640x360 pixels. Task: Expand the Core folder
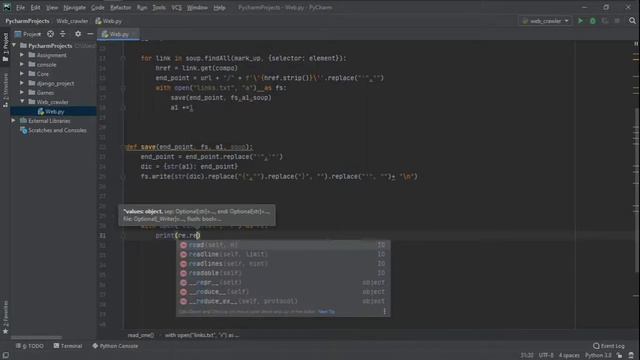tap(22, 73)
